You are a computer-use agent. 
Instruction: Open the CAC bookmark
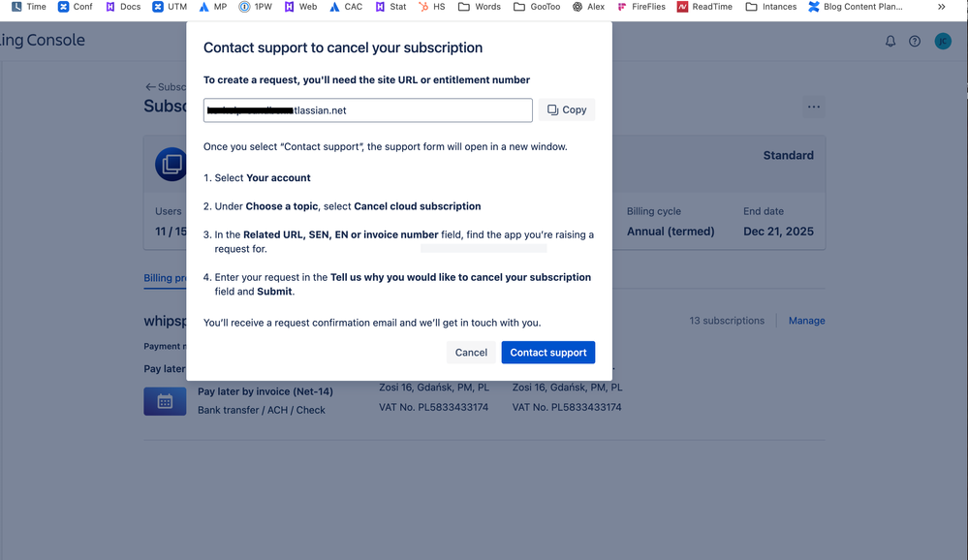tap(345, 7)
